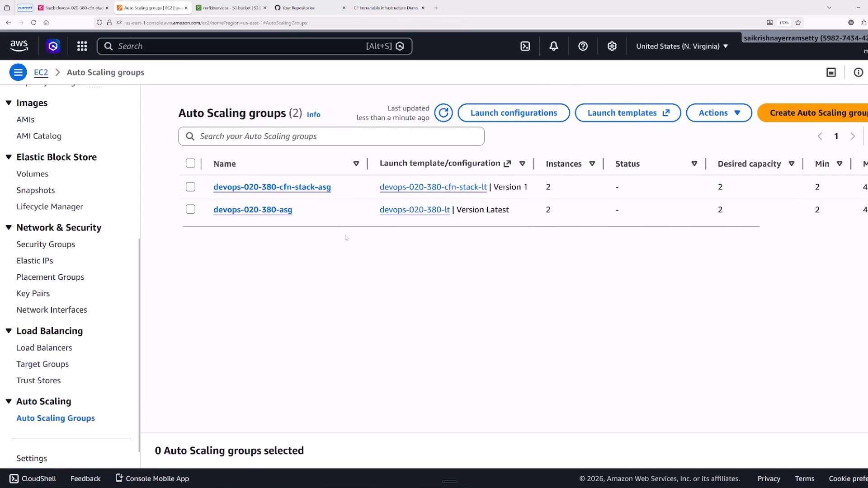Collapse the Elastic Block Store section
The image size is (868, 488).
coord(9,157)
